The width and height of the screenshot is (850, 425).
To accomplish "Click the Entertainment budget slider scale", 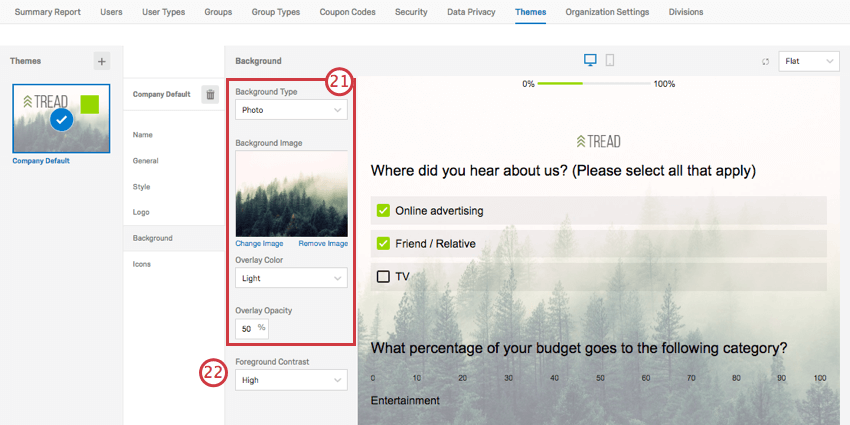I will click(x=596, y=378).
